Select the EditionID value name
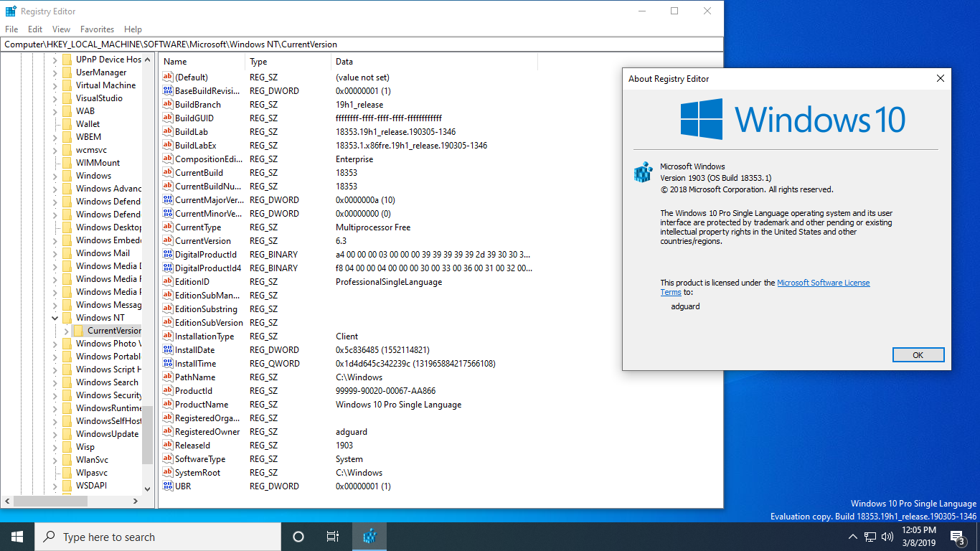Image resolution: width=980 pixels, height=551 pixels. click(x=192, y=282)
